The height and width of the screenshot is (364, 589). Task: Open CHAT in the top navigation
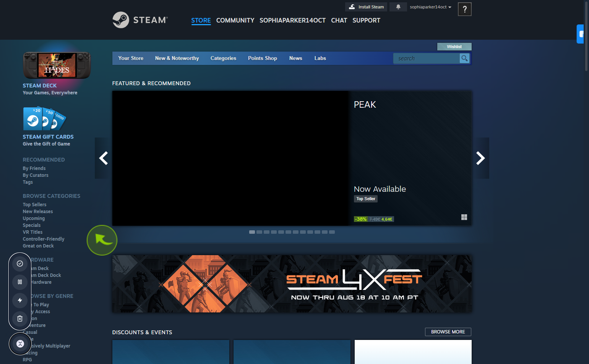(339, 20)
